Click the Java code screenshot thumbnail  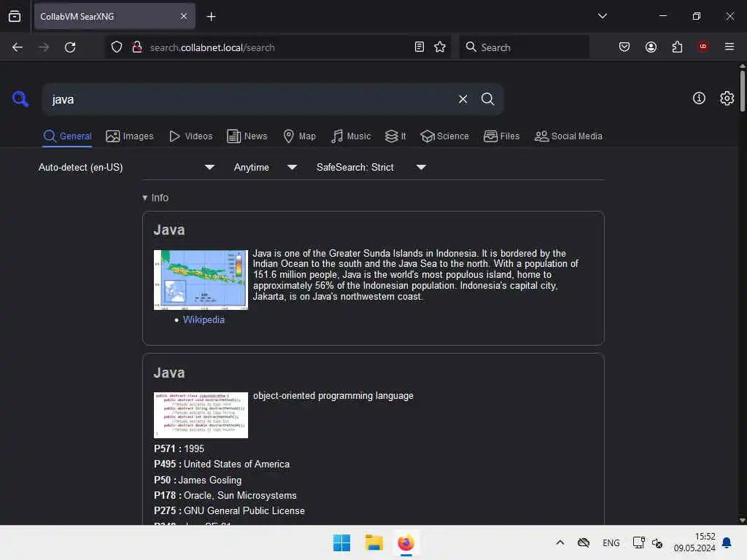pos(201,415)
